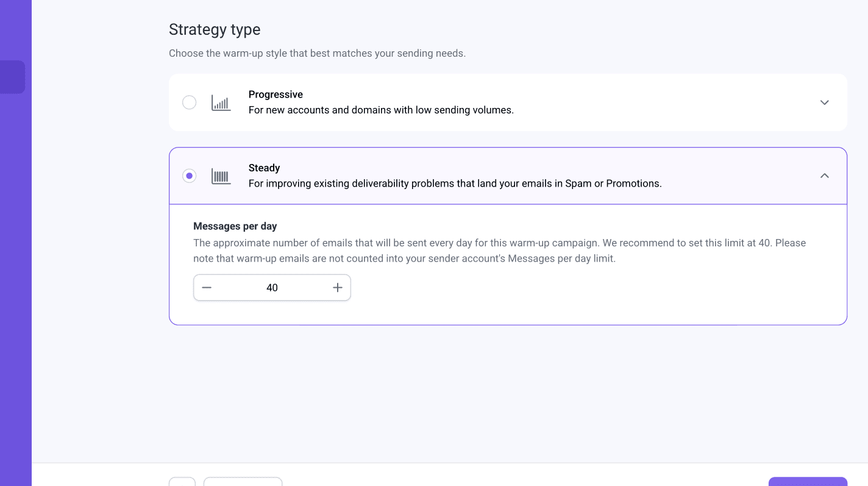This screenshot has height=486, width=868.
Task: Click the Steady even bars chart icon
Action: (x=221, y=176)
